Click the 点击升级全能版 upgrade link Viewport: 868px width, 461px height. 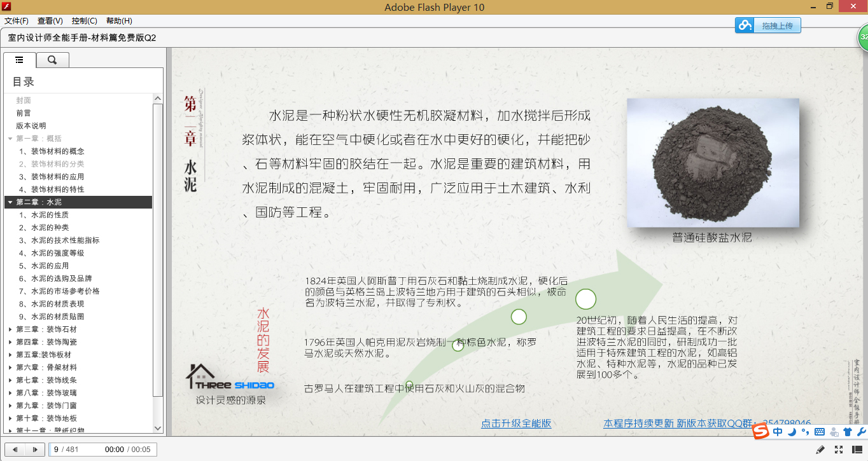516,423
